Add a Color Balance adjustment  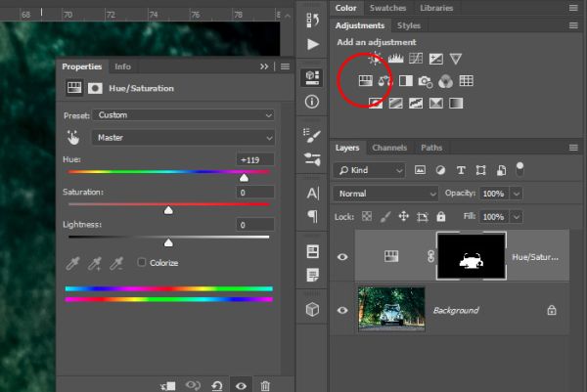385,81
